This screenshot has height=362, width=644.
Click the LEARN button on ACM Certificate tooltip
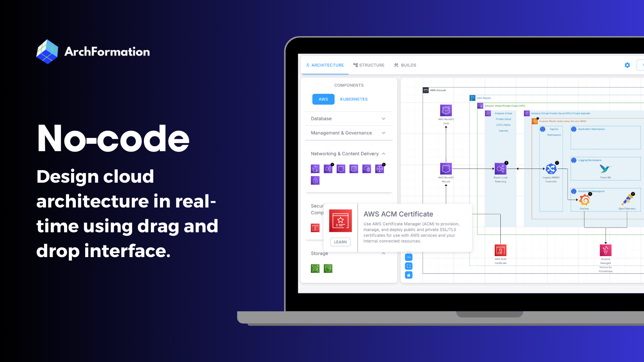click(x=340, y=242)
